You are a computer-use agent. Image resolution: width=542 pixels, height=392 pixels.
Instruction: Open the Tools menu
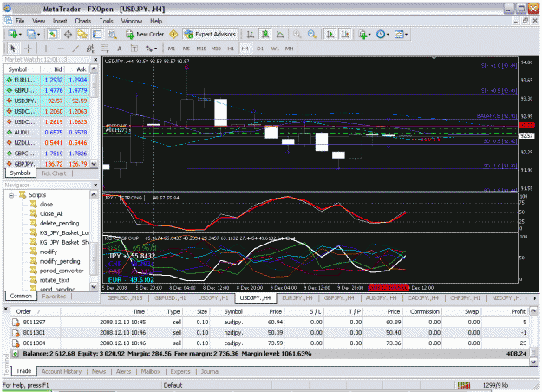click(x=106, y=21)
